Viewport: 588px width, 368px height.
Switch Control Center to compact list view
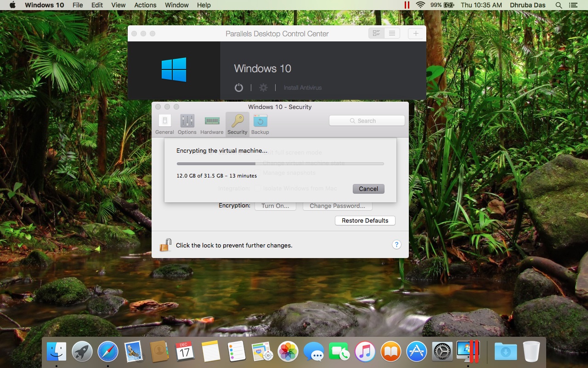click(392, 33)
